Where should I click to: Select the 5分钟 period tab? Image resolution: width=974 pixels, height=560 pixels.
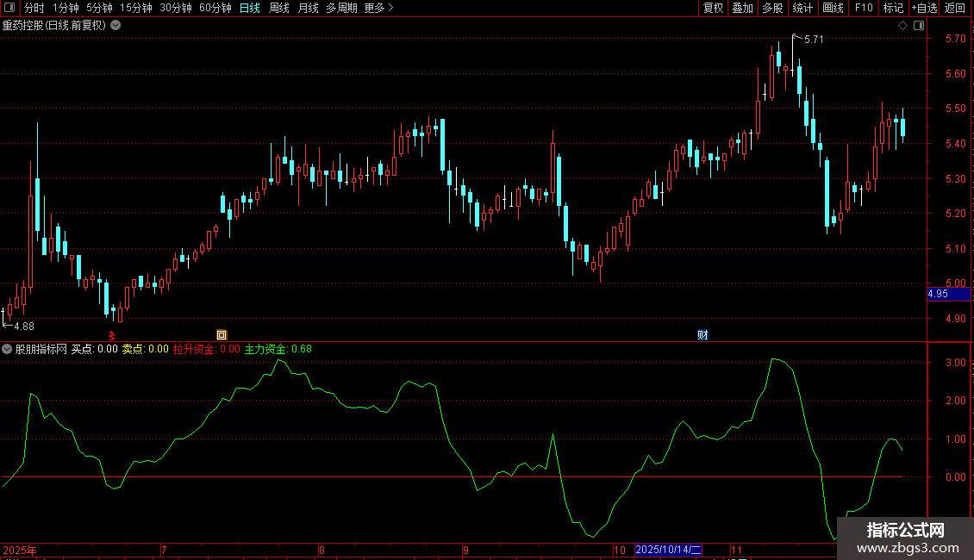(x=99, y=8)
